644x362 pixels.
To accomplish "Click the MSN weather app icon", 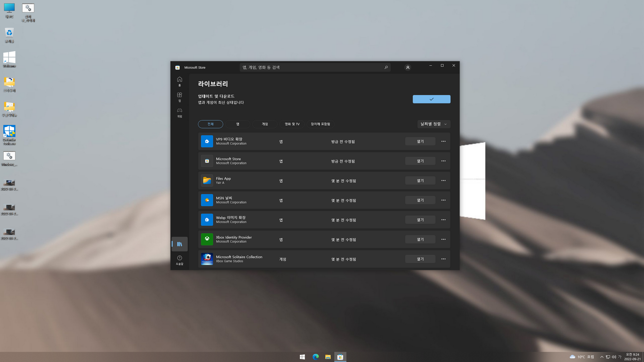I will 207,200.
